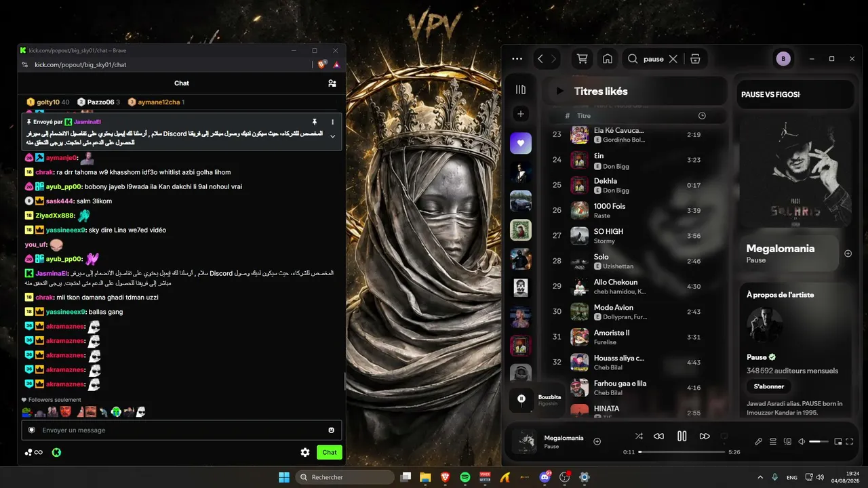Mute Spotify with the speaker icon
Viewport: 868px width, 488px height.
point(802,441)
